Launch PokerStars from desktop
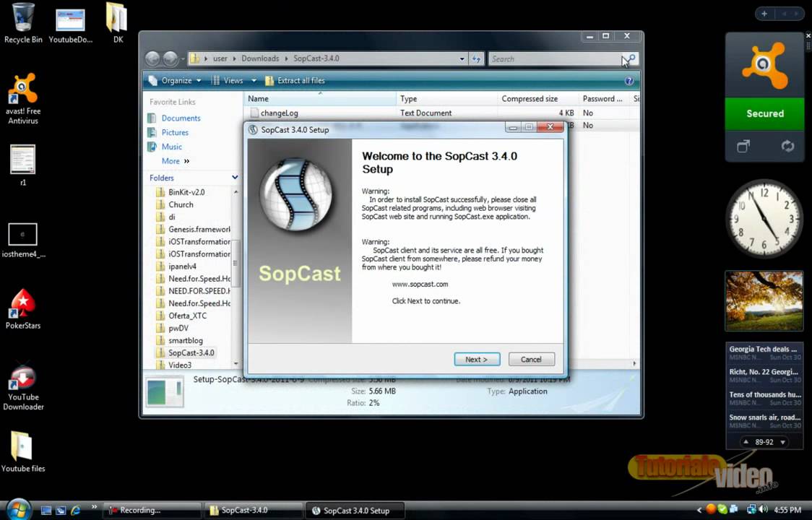Image resolution: width=812 pixels, height=520 pixels. pyautogui.click(x=23, y=308)
